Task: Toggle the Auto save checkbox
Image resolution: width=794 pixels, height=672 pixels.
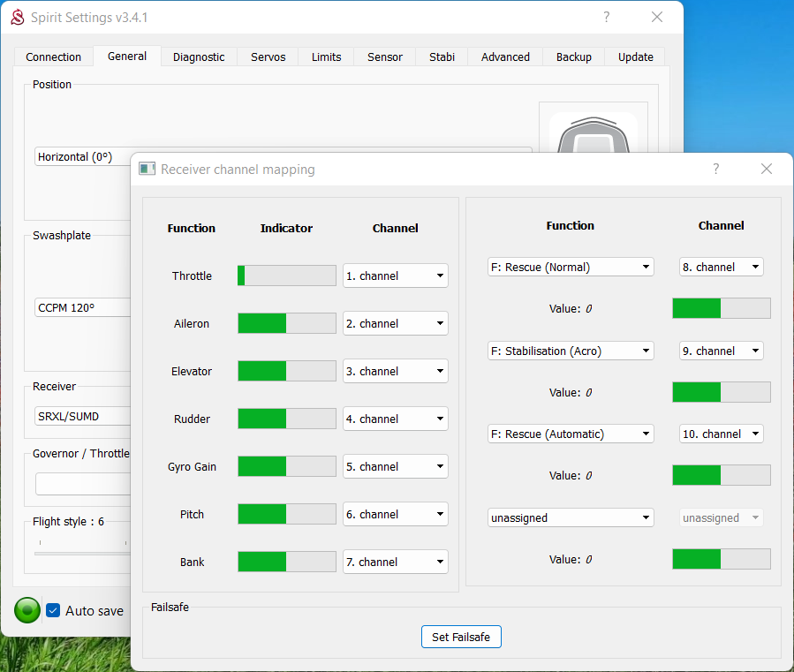Action: [x=53, y=610]
